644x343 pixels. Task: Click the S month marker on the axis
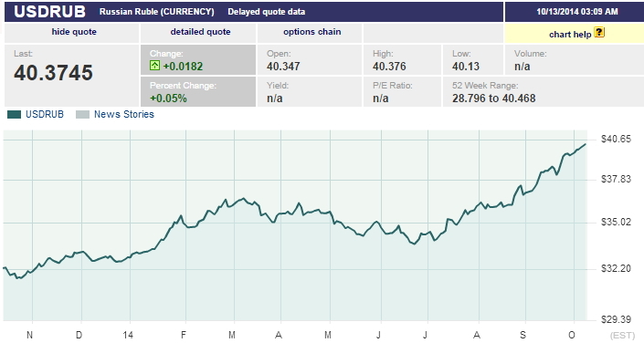coord(523,335)
